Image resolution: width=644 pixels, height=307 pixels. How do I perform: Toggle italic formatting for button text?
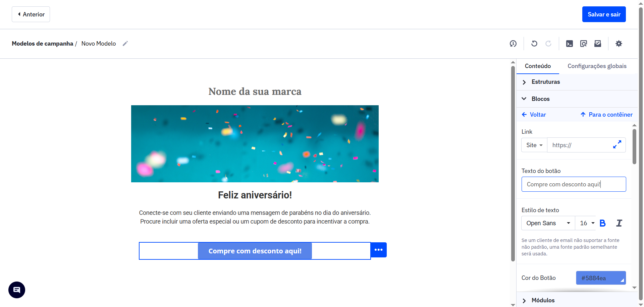(x=619, y=223)
